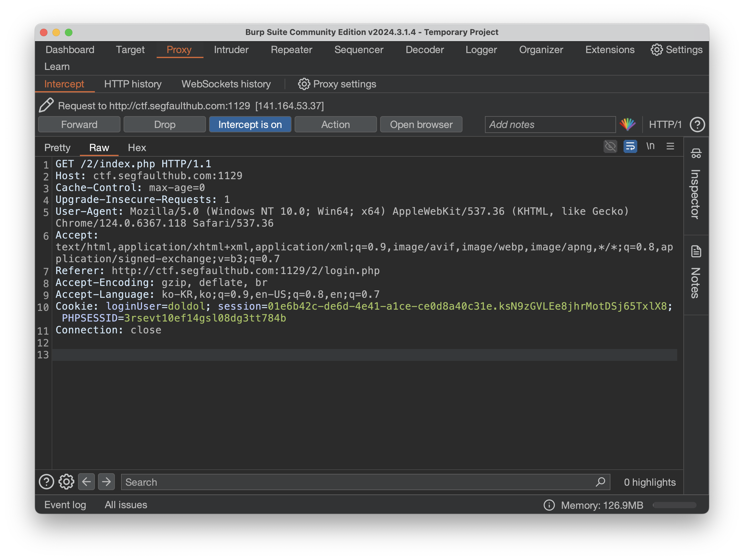
Task: Open the editor hamburger options menu
Action: coord(670,146)
